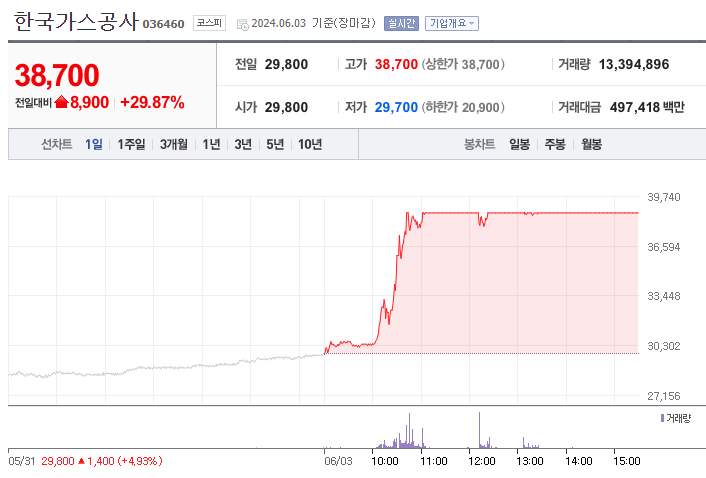Click the stock name 한국가스공사

[75, 21]
